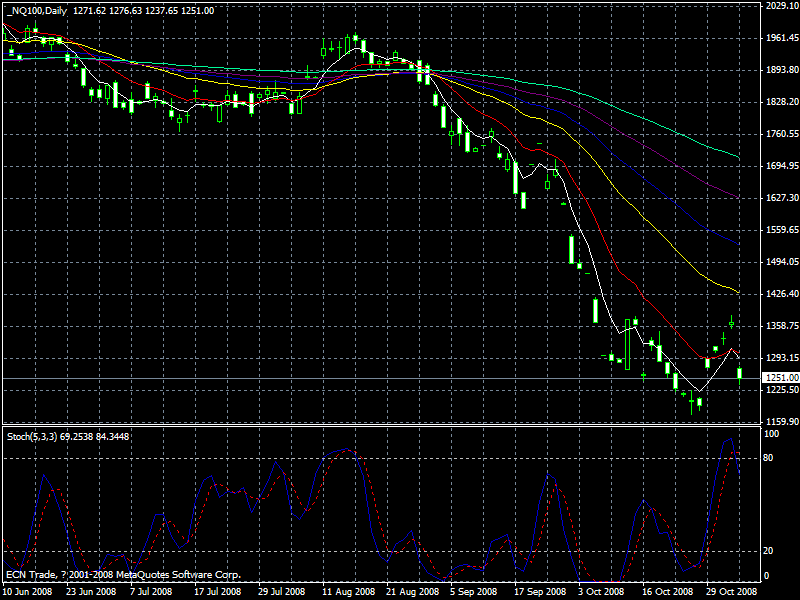Click the last candle at the current price line
Viewport: 800px width, 600px height.
pos(739,374)
